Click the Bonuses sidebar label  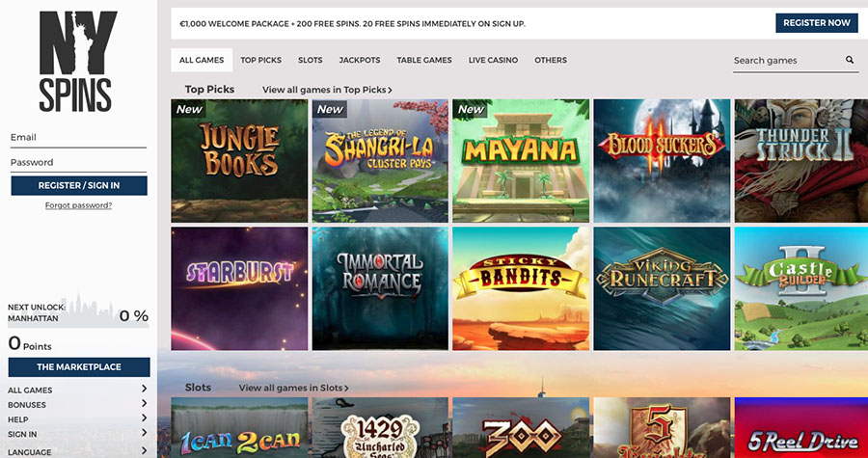27,405
